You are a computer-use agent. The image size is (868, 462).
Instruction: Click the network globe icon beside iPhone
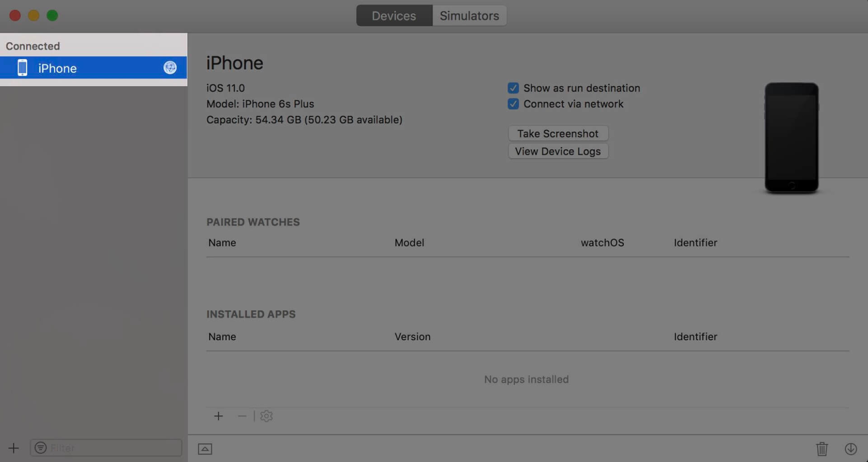170,68
